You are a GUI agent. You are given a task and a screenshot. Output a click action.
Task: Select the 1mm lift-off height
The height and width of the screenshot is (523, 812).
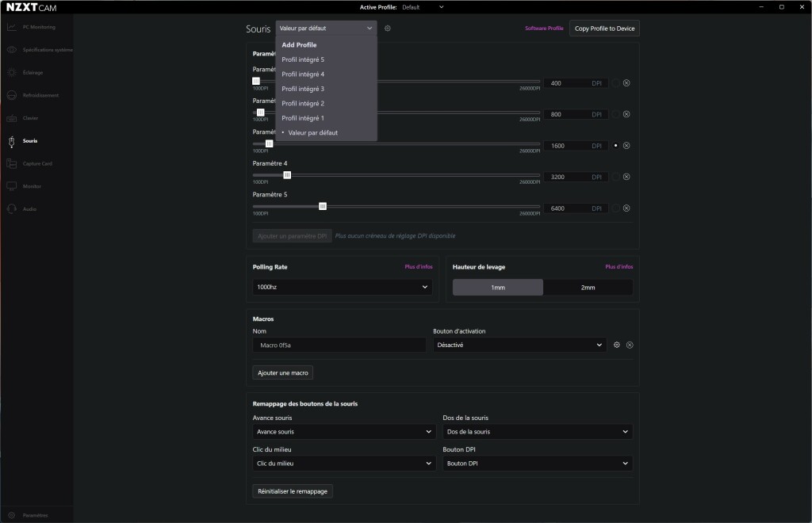tap(497, 288)
